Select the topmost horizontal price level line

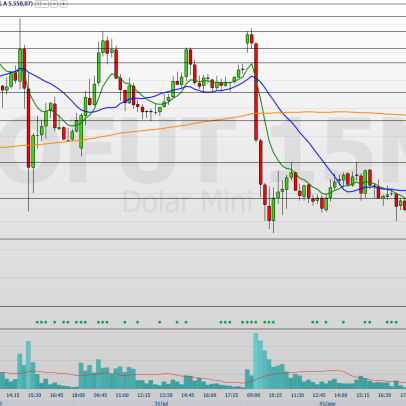coord(203,16)
